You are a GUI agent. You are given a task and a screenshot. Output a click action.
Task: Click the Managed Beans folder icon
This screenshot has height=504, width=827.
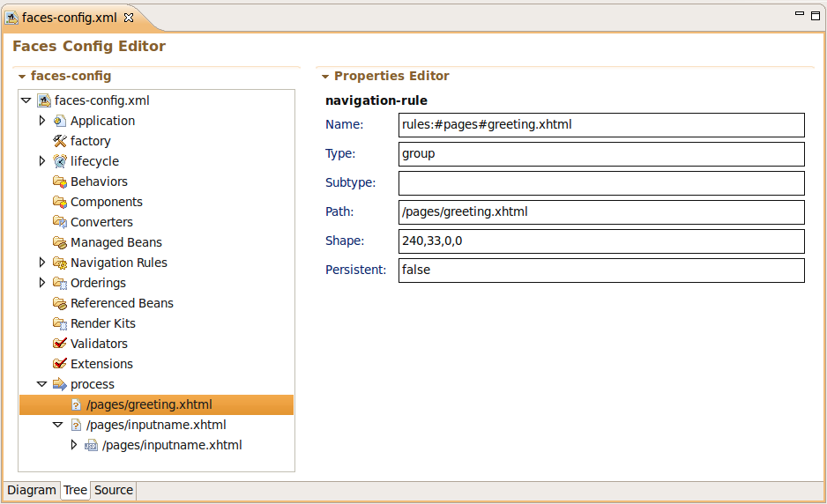[x=60, y=242]
